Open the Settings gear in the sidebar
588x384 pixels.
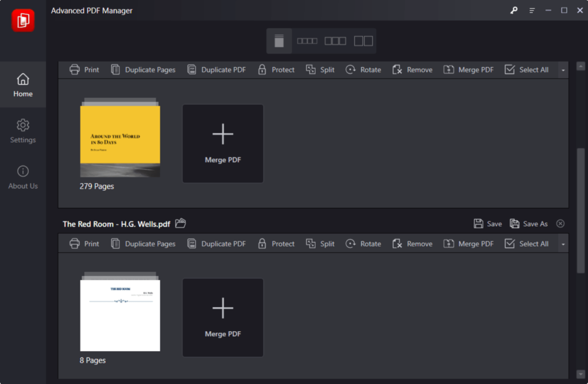pyautogui.click(x=23, y=131)
